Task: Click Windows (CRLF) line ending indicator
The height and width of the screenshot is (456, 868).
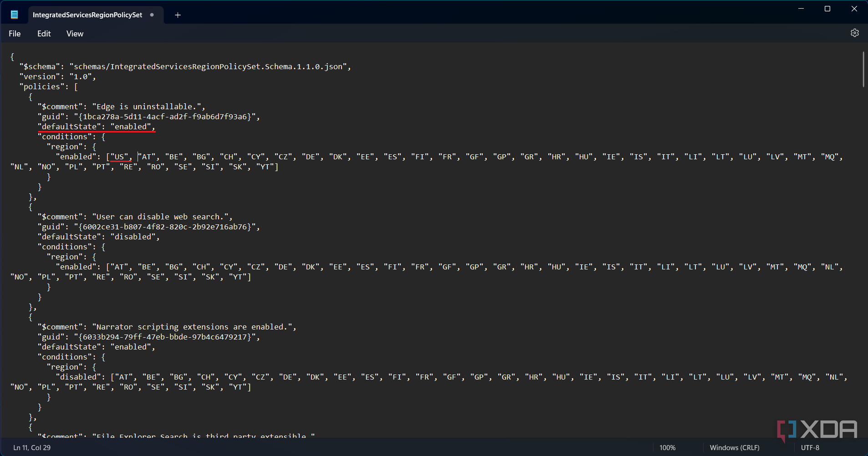Action: tap(735, 447)
